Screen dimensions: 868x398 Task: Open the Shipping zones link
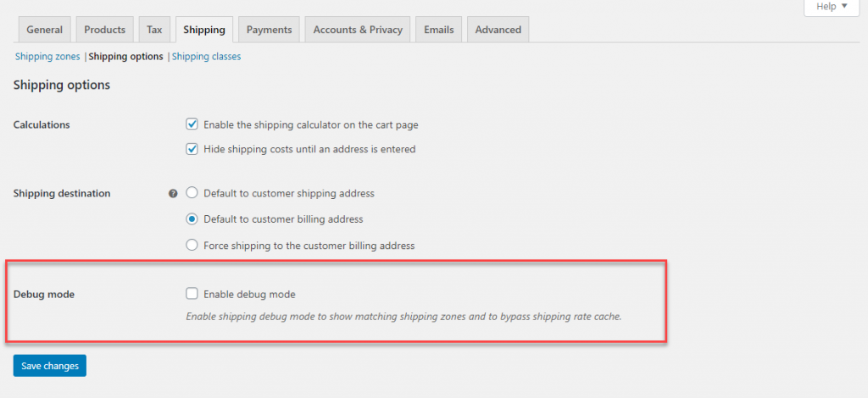(47, 57)
